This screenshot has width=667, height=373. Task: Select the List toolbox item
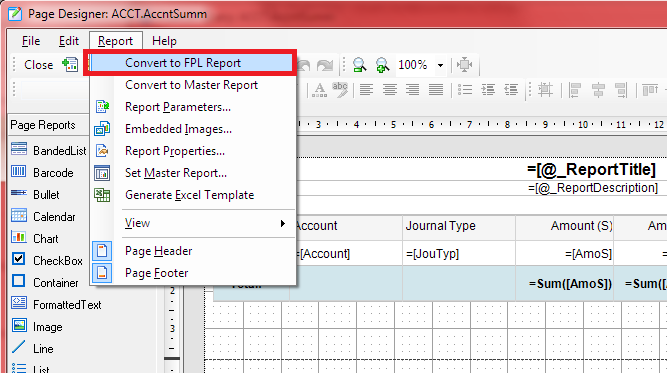(x=30, y=368)
